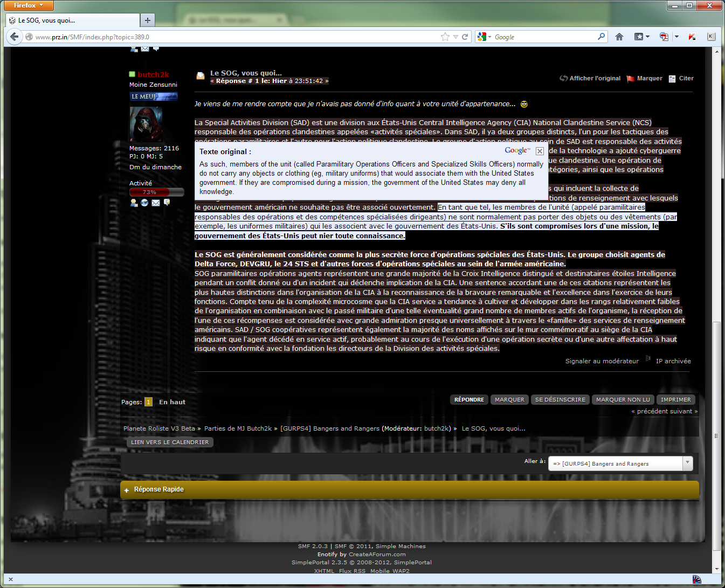Close the Google Texte original popup
The height and width of the screenshot is (588, 725).
pos(540,151)
